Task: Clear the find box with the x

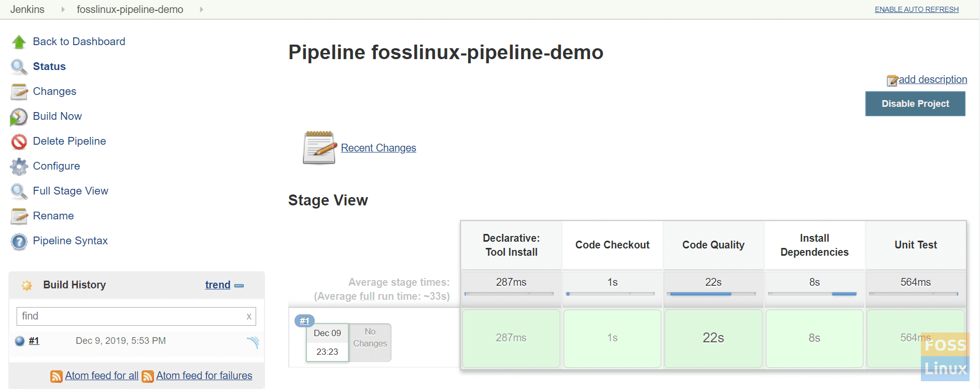Action: [249, 316]
